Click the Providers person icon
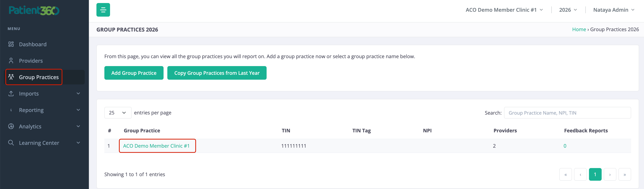The height and width of the screenshot is (189, 644). [11, 61]
